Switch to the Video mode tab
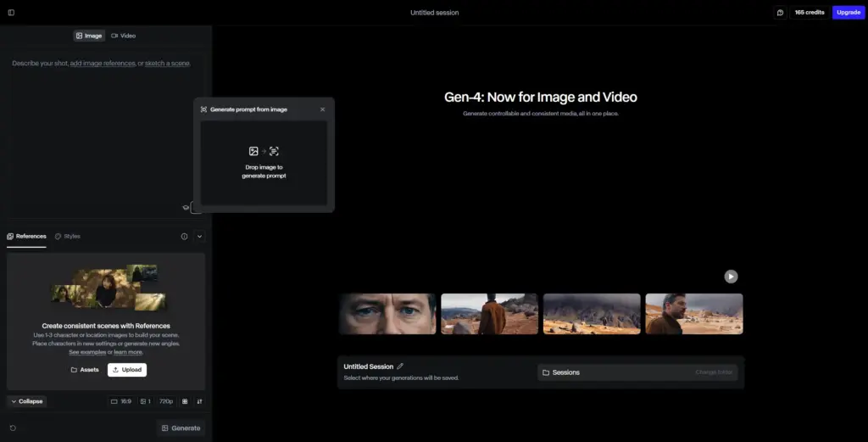This screenshot has width=868, height=442. click(123, 36)
